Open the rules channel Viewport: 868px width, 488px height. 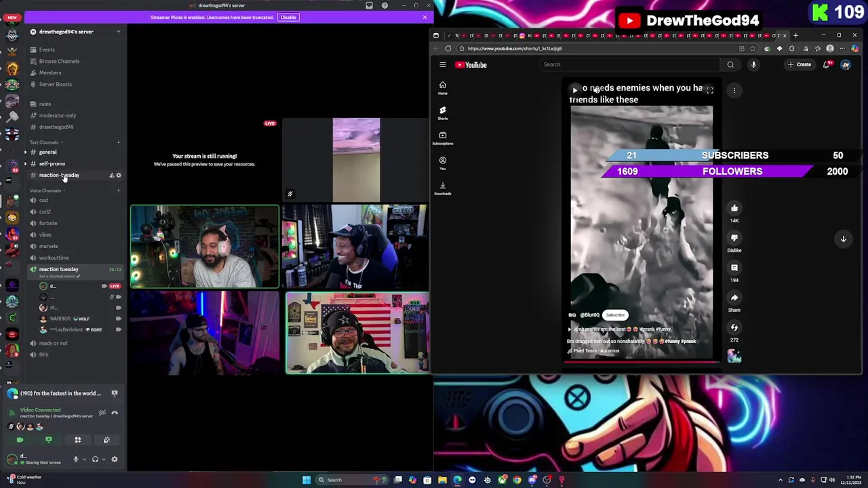coord(45,104)
